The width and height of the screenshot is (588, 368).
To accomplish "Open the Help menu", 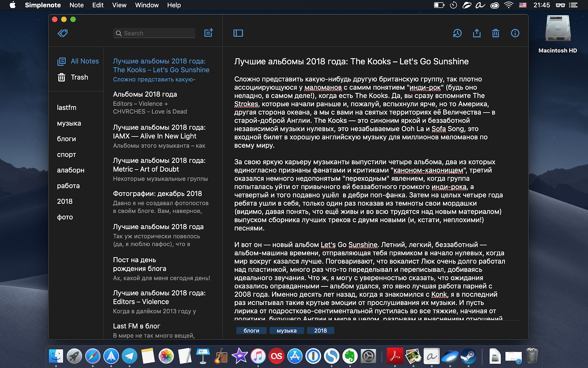I will [x=174, y=5].
